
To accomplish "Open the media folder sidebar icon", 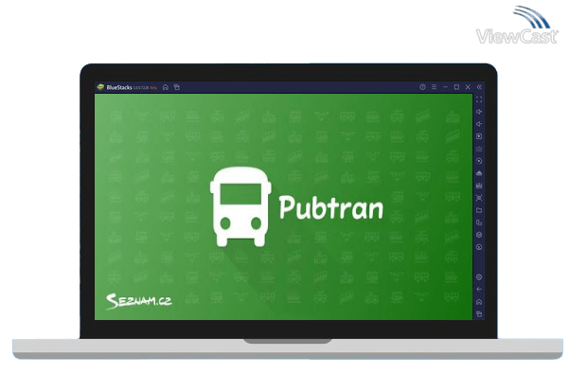I will pyautogui.click(x=479, y=210).
